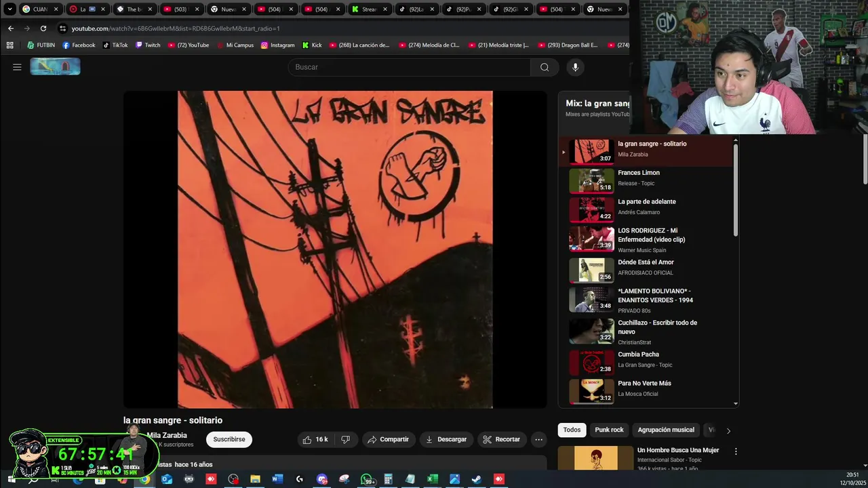Click the playlist panel scrollbar
Viewport: 868px width, 488px height.
pyautogui.click(x=735, y=190)
